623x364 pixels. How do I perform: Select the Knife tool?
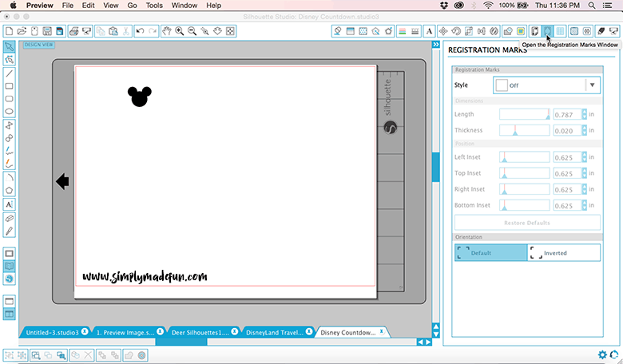point(9,231)
